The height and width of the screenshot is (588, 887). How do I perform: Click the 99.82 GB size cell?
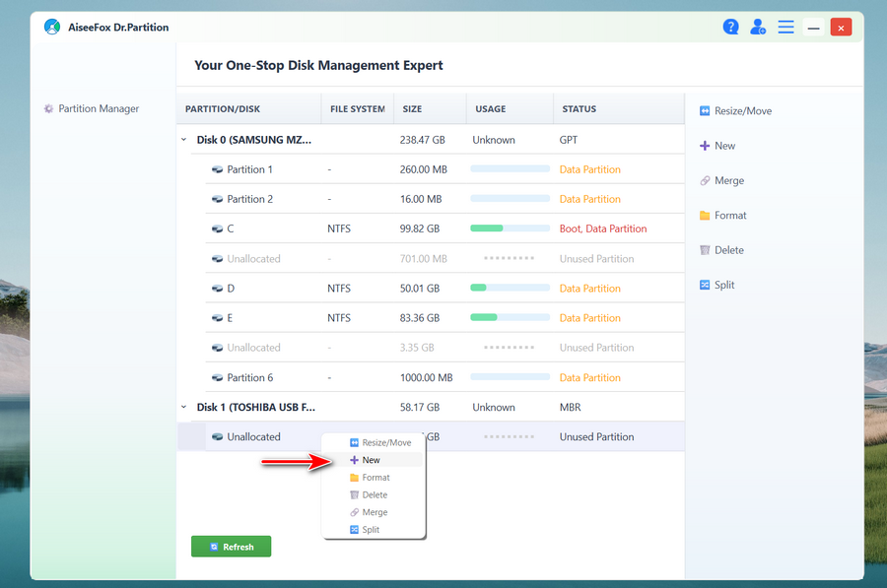tap(419, 229)
